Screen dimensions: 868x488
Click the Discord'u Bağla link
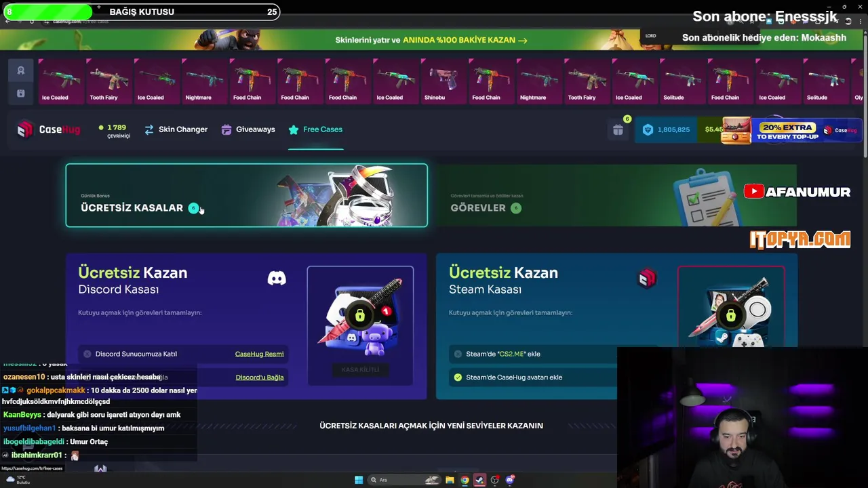(260, 377)
